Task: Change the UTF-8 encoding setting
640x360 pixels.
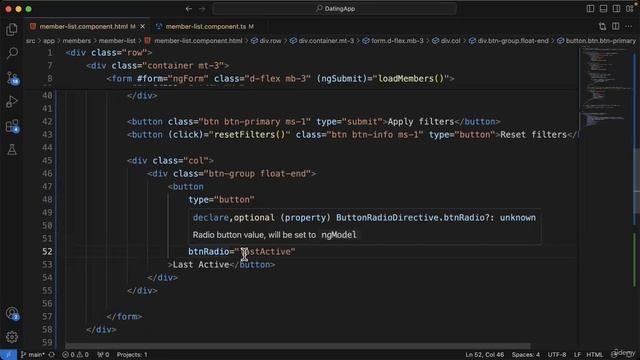Action: pos(557,354)
